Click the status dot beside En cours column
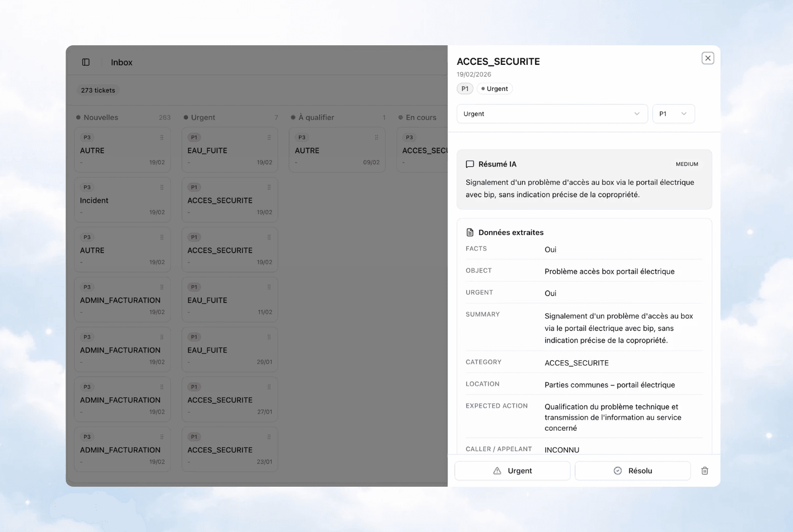 point(401,117)
